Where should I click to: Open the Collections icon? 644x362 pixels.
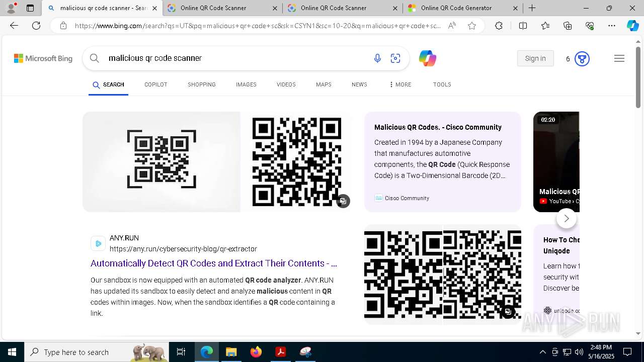click(568, 26)
